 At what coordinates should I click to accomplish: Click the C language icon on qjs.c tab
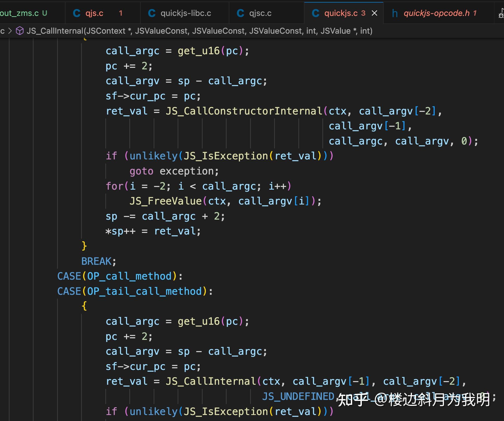(76, 13)
